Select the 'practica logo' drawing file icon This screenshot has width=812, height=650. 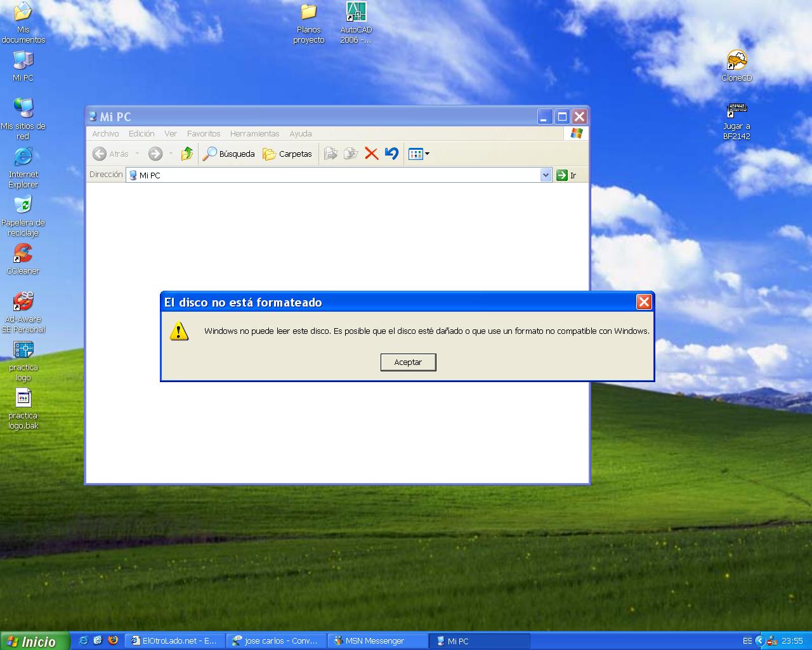tap(23, 361)
